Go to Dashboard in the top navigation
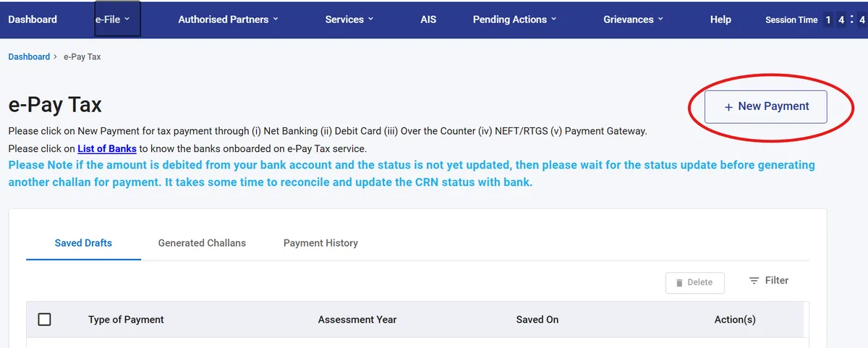Image resolution: width=868 pixels, height=348 pixels. pos(33,20)
